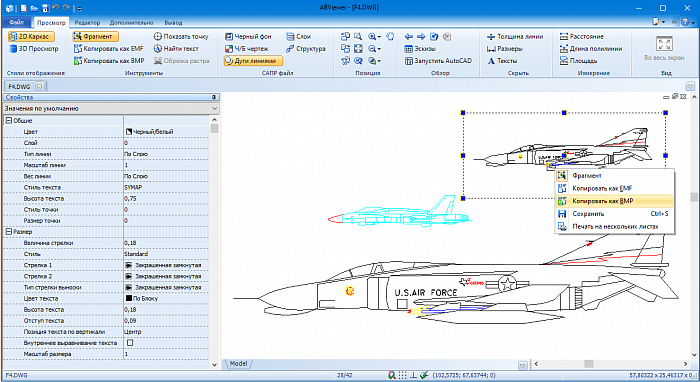700x382 pixels.
Task: Toggle Толщина линии hide option
Action: click(x=515, y=37)
